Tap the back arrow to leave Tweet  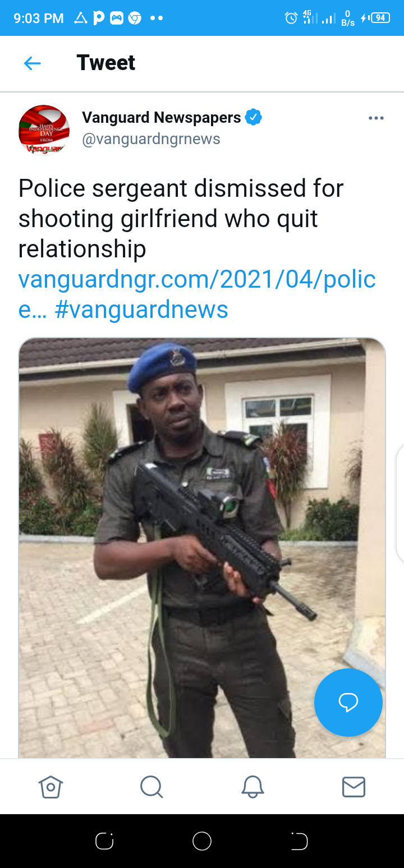point(33,63)
